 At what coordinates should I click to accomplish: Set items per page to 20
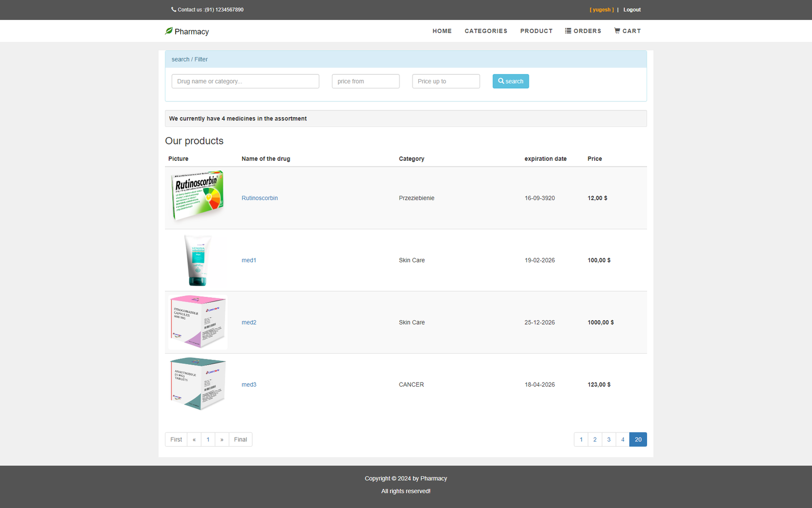(638, 439)
